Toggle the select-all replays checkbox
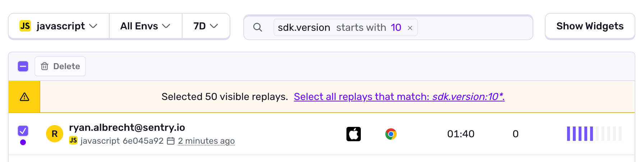The image size is (644, 162). tap(23, 66)
